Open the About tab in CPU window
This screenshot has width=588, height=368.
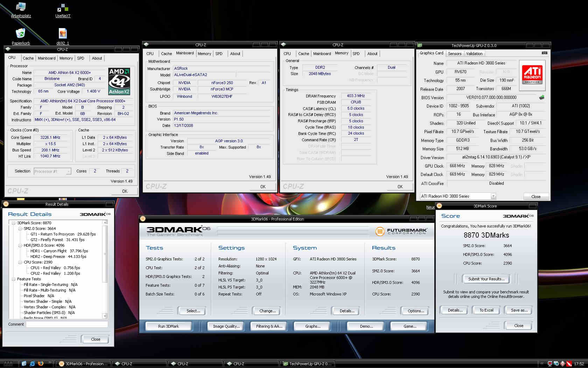97,58
